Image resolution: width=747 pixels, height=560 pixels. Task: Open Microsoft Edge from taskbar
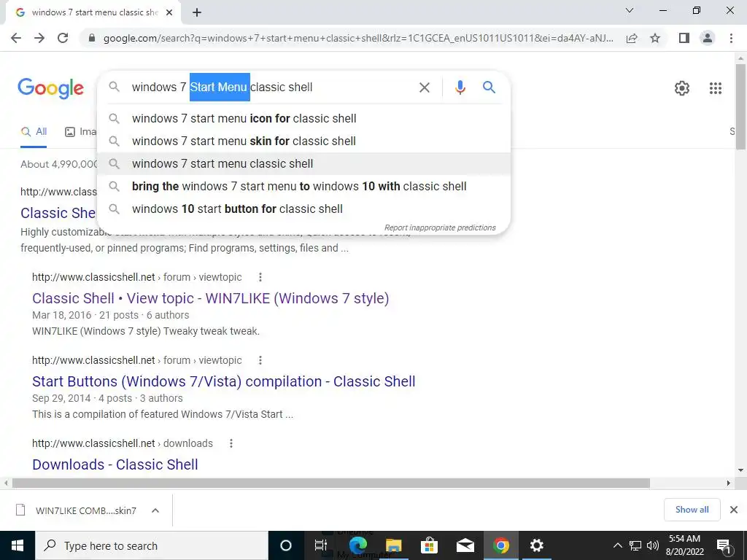357,545
